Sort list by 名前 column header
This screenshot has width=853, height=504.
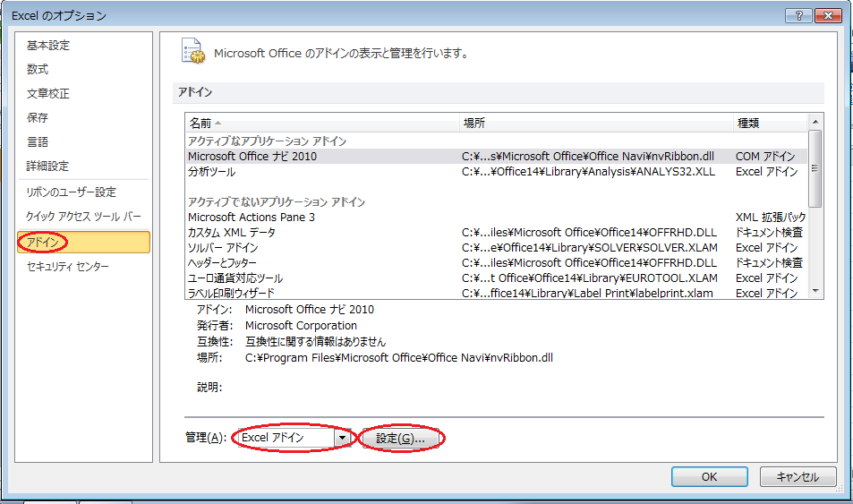pos(322,123)
